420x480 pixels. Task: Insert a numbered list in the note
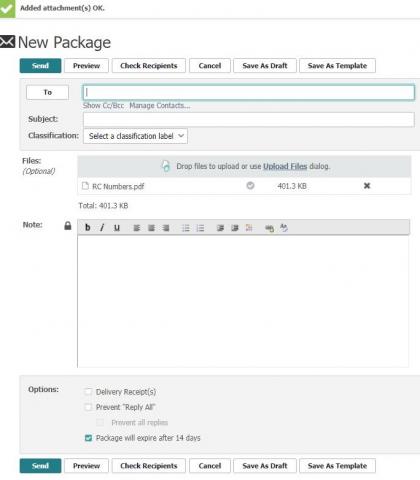[x=200, y=228]
